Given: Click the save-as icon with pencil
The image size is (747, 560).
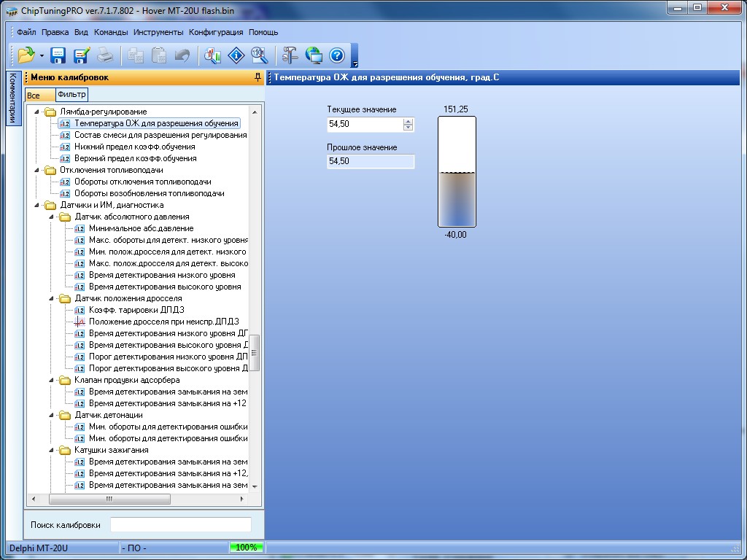Looking at the screenshot, I should coord(81,55).
